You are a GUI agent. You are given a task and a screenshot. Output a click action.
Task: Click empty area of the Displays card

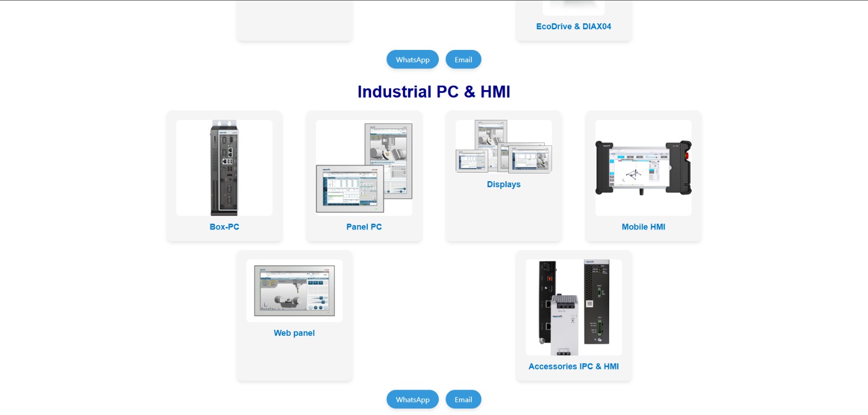[503, 217]
